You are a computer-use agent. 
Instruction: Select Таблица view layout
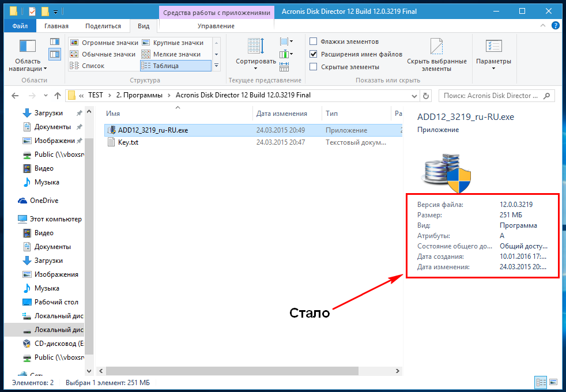click(175, 66)
